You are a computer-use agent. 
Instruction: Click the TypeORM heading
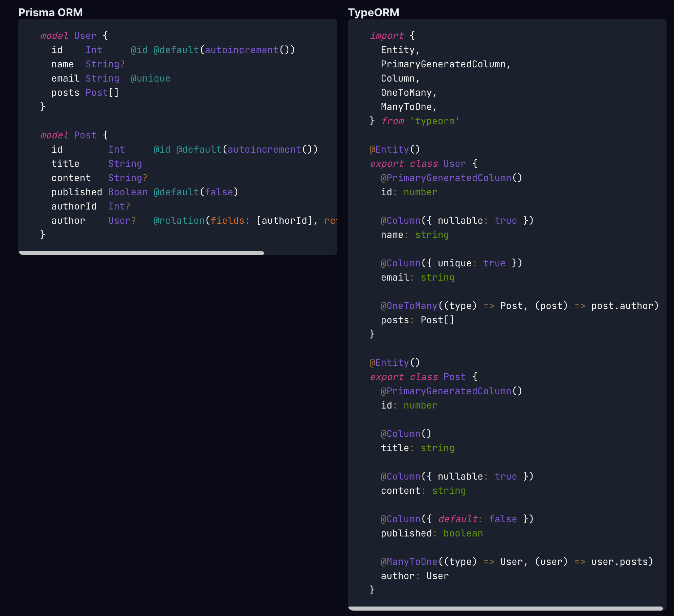[374, 13]
